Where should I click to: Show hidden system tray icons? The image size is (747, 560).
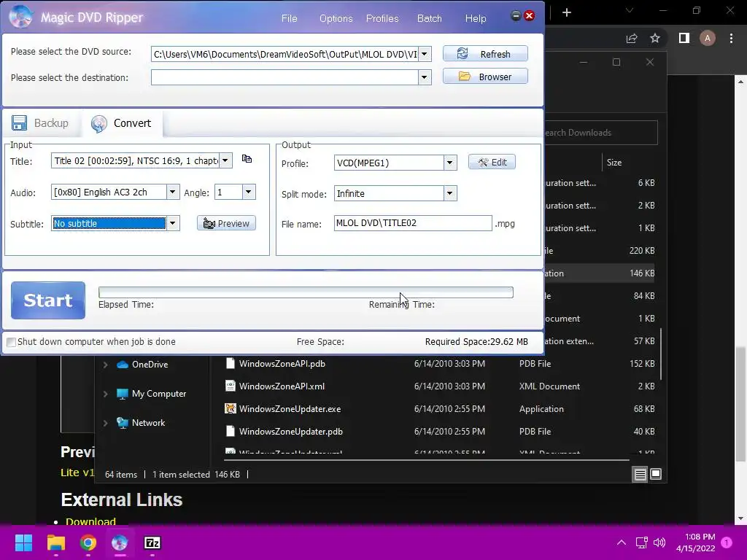tap(622, 542)
